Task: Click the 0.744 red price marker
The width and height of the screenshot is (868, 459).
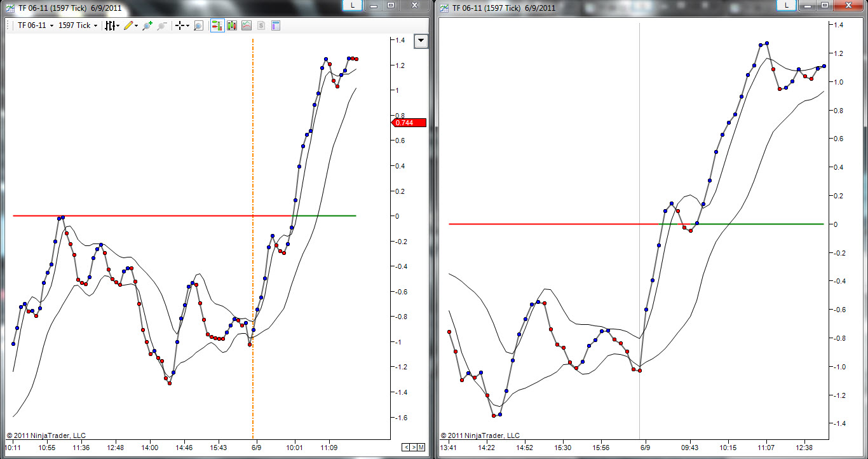Action: coord(409,123)
